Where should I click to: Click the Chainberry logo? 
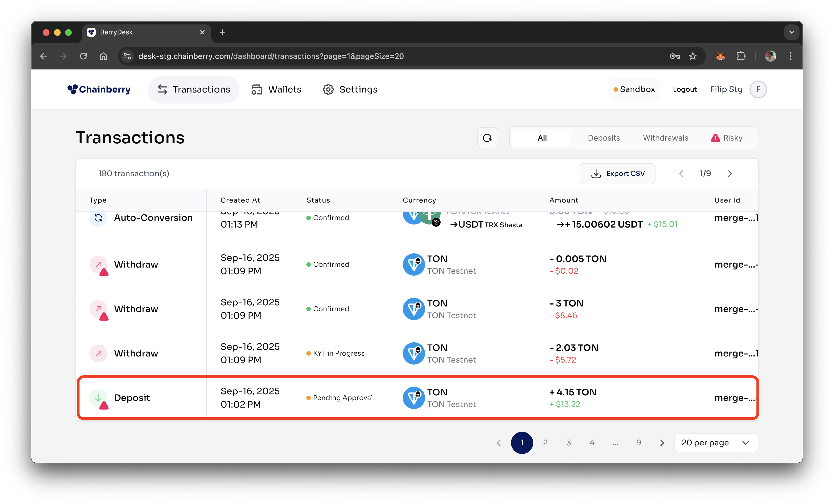99,89
